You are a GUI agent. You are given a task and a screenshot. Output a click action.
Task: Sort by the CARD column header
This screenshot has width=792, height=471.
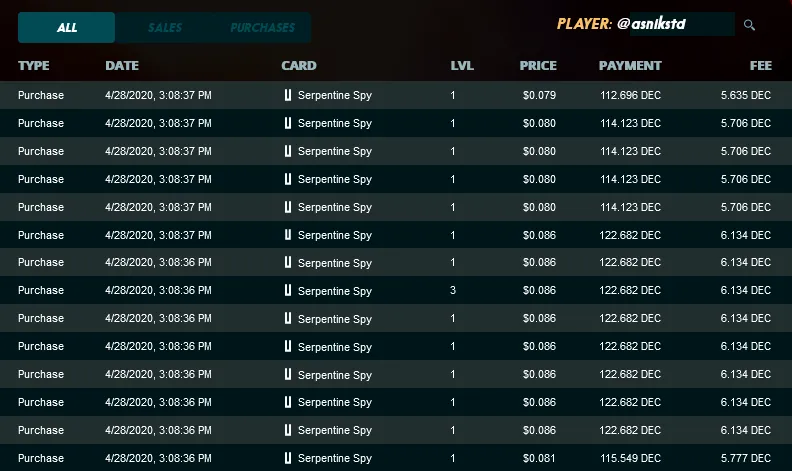click(x=299, y=66)
